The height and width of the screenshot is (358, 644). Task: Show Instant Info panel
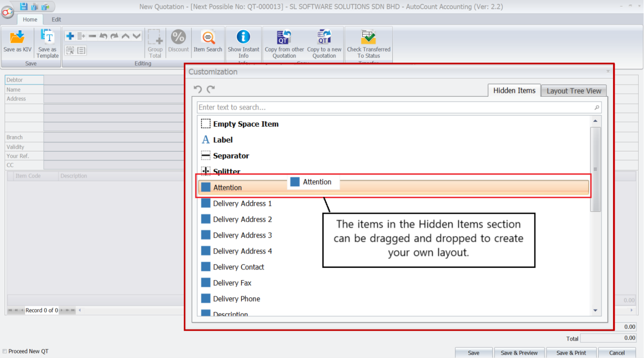pos(244,44)
